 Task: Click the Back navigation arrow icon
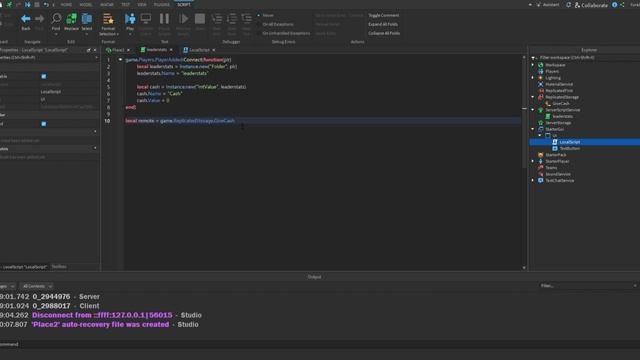tap(26, 19)
